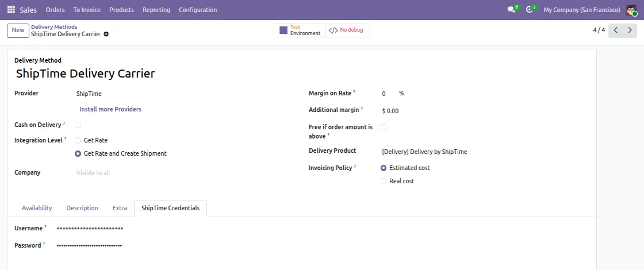Open the gear actions menu by ShipTime Delivery Carrier
Image resolution: width=644 pixels, height=270 pixels.
point(106,34)
